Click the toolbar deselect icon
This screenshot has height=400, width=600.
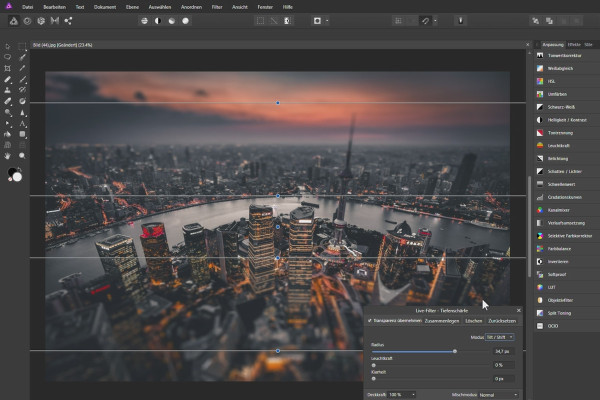274,21
